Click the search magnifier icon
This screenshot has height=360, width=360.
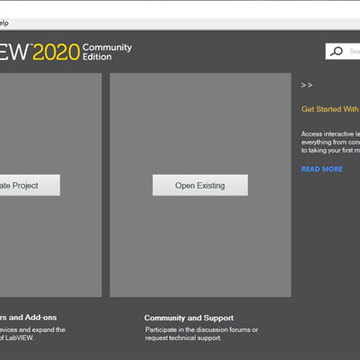(x=336, y=51)
